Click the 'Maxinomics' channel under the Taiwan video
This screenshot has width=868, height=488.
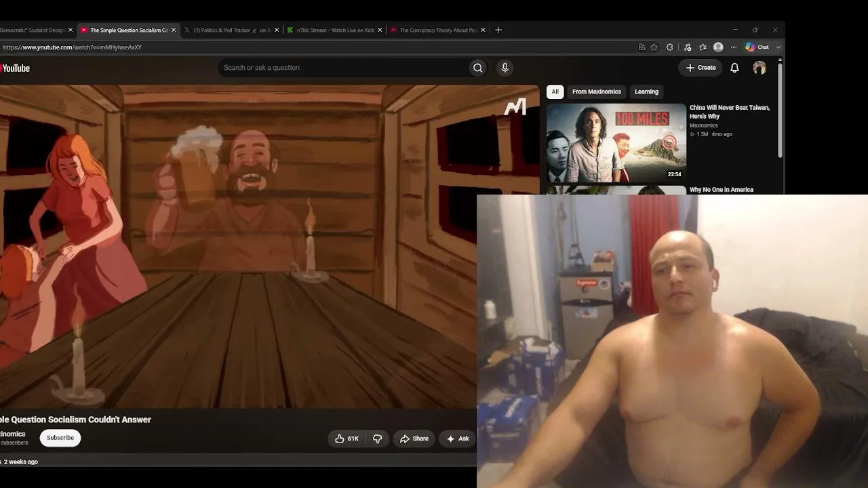[x=704, y=125]
